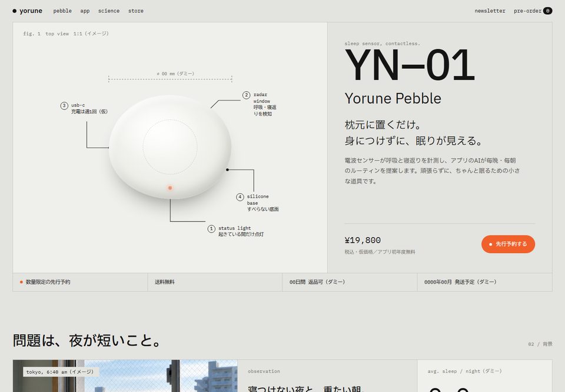The width and height of the screenshot is (565, 392).
Task: Click the Tokyo window photo
Action: tap(125, 376)
